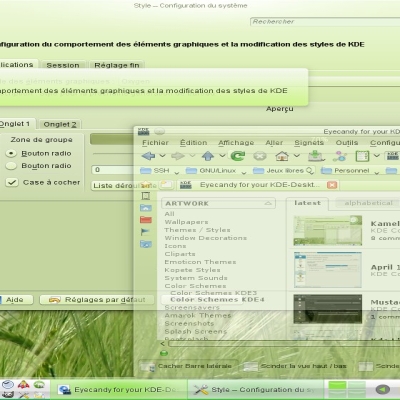Click the KDE clapperboard icon in Konqueror toolbar
The width and height of the screenshot is (400, 400).
tap(392, 156)
